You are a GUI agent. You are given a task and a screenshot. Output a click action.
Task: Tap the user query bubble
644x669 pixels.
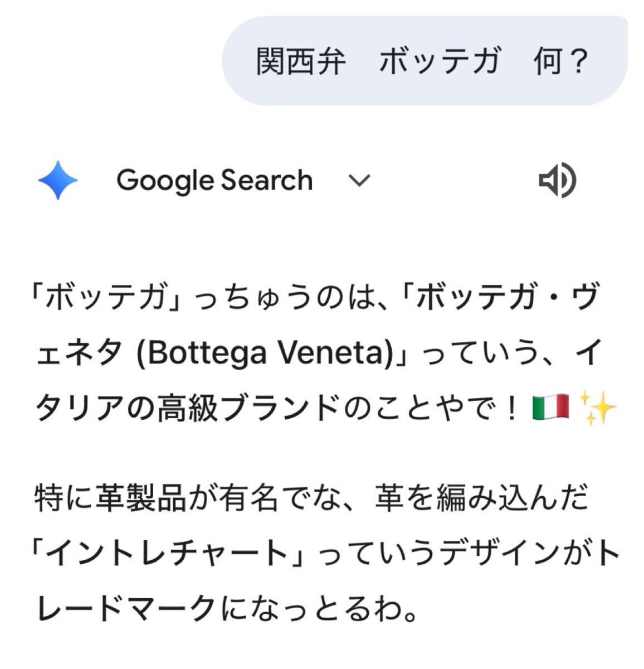pyautogui.click(x=425, y=60)
